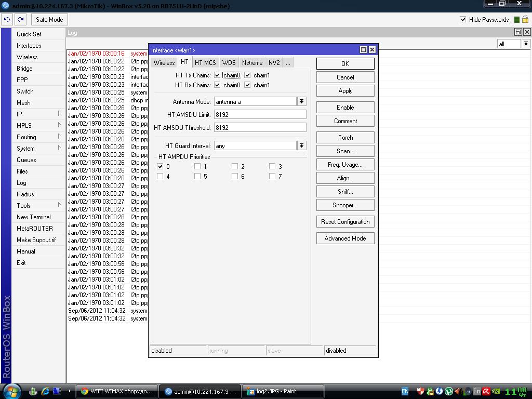Click the padlock icon beside Hide Passwords
Viewport: 532px width, 399px height.
click(x=525, y=20)
